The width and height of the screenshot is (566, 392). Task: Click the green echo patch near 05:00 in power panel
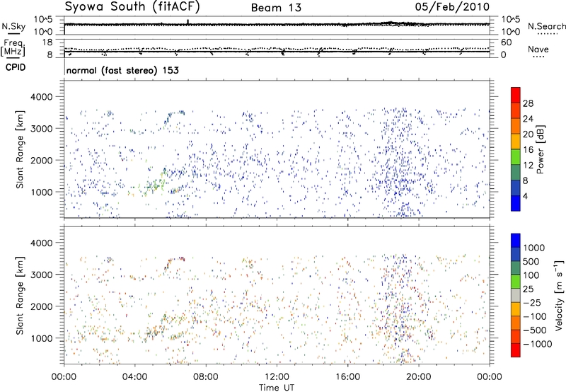[x=154, y=184]
